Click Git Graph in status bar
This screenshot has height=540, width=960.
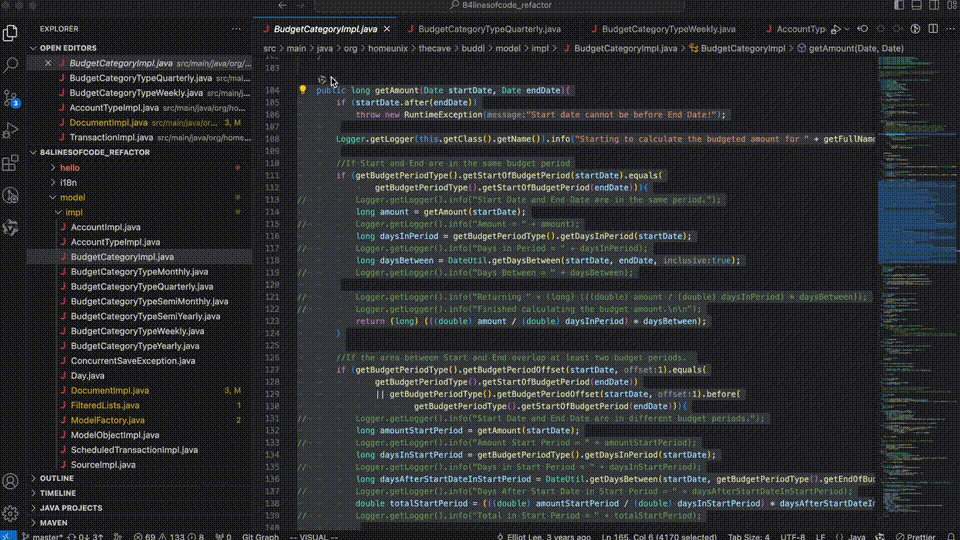[x=261, y=536]
